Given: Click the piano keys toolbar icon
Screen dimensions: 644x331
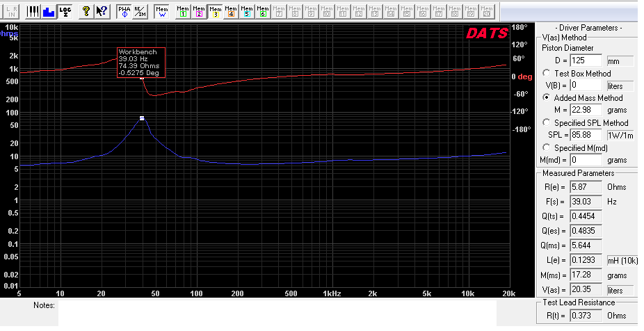Looking at the screenshot, I should click(x=33, y=12).
